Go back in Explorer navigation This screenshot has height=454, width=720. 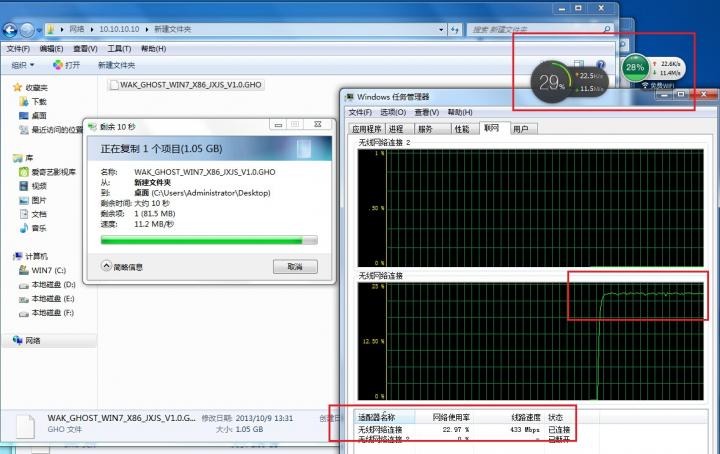click(x=10, y=30)
